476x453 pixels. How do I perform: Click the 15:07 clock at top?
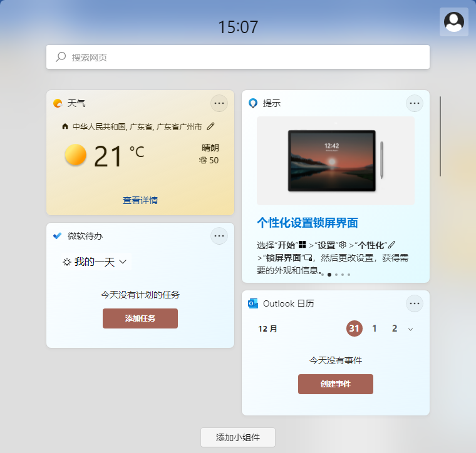click(238, 27)
